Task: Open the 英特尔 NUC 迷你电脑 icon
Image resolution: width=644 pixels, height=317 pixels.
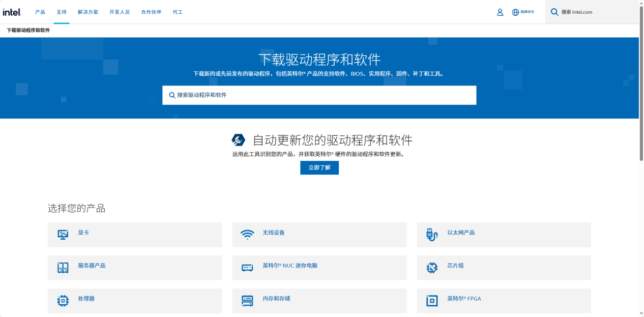Action: click(x=247, y=267)
